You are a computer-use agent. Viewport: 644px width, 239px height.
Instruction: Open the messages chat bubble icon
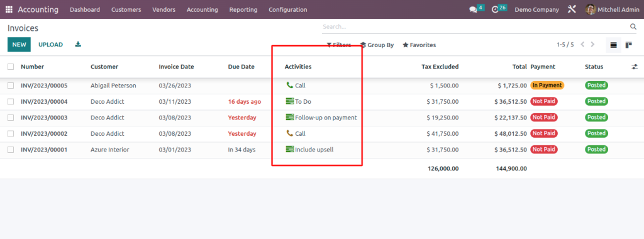pyautogui.click(x=473, y=9)
